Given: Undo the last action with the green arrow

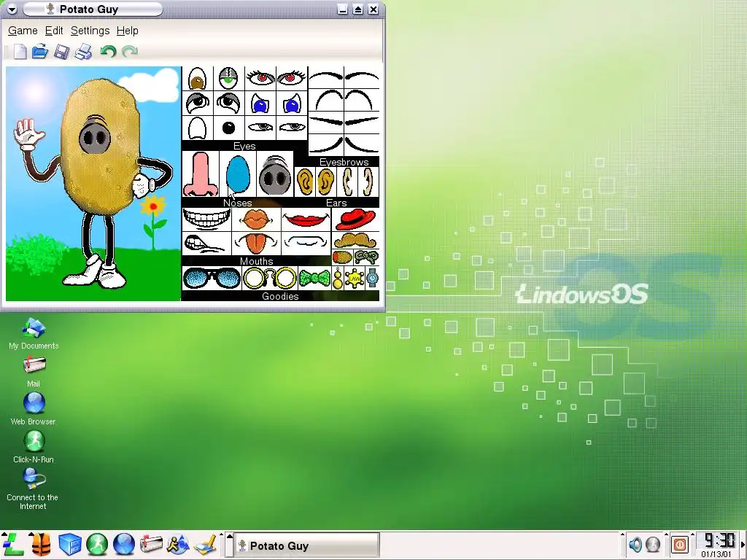Looking at the screenshot, I should (x=108, y=52).
